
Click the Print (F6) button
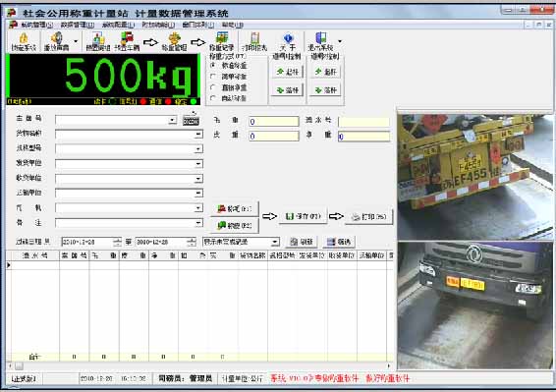click(368, 216)
